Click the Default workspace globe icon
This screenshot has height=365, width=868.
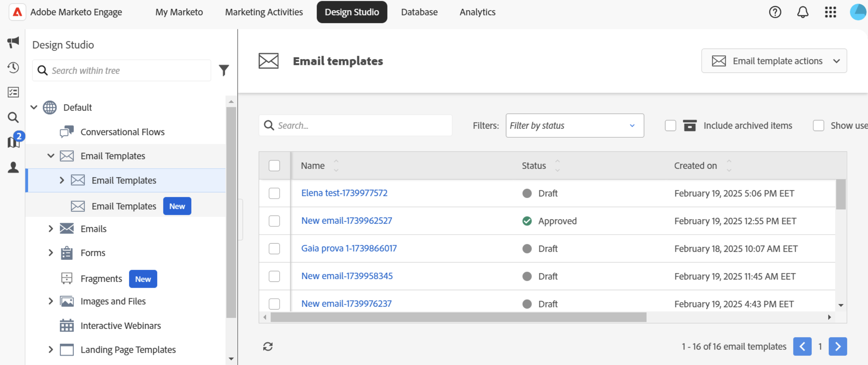pyautogui.click(x=50, y=107)
